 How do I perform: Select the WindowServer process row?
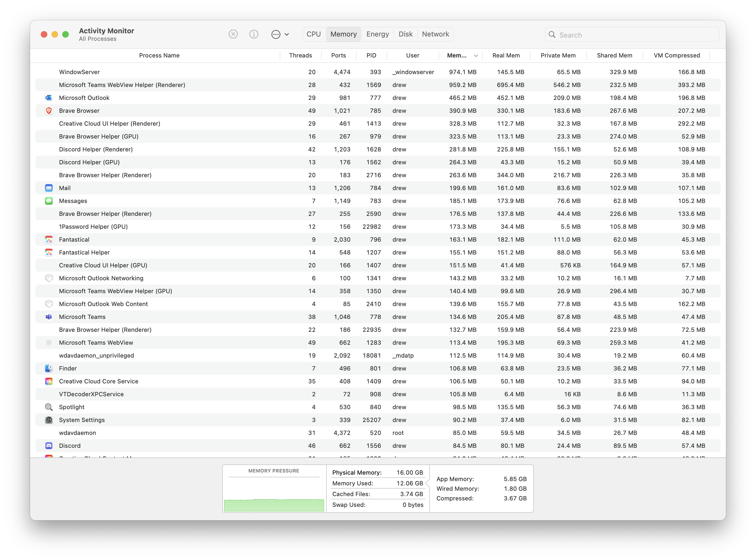[x=378, y=72]
